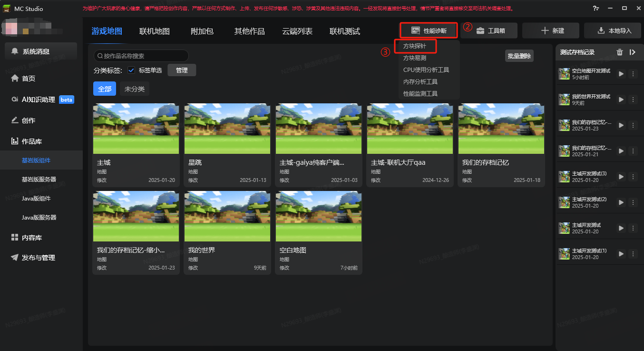This screenshot has height=351, width=644.
Task: Open more options for save dated 2025-01-23
Action: 633,125
